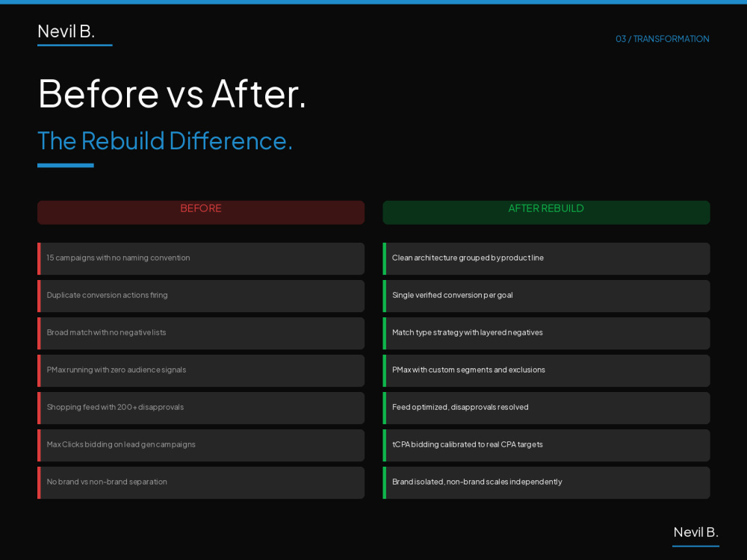Click 'Match type strategy with layered negatives'

pos(546,333)
